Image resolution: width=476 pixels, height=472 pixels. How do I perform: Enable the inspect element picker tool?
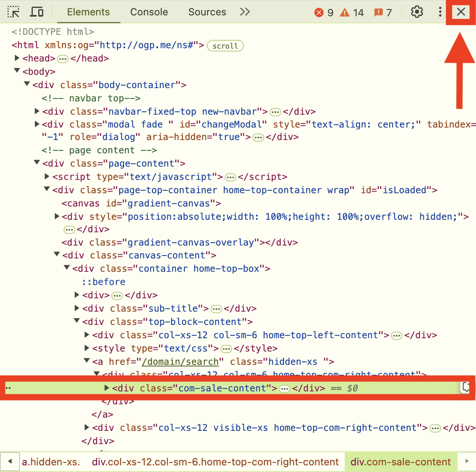tap(13, 12)
